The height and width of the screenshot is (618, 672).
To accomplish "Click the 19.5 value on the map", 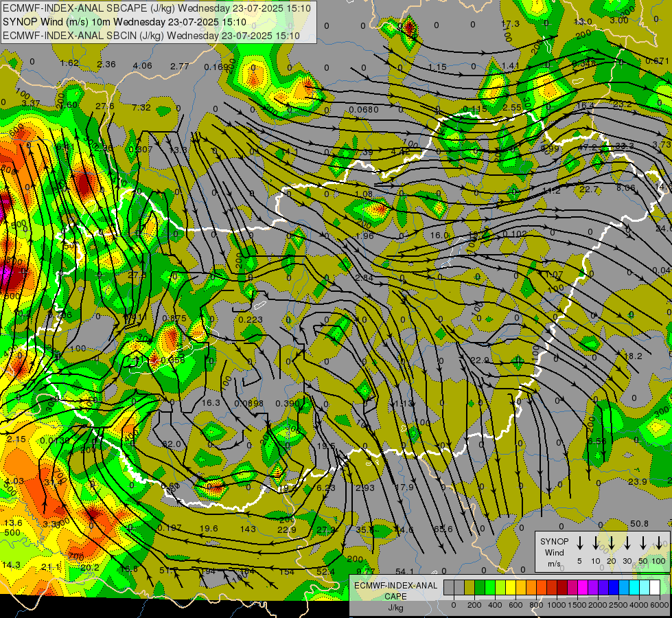I will coord(326,446).
